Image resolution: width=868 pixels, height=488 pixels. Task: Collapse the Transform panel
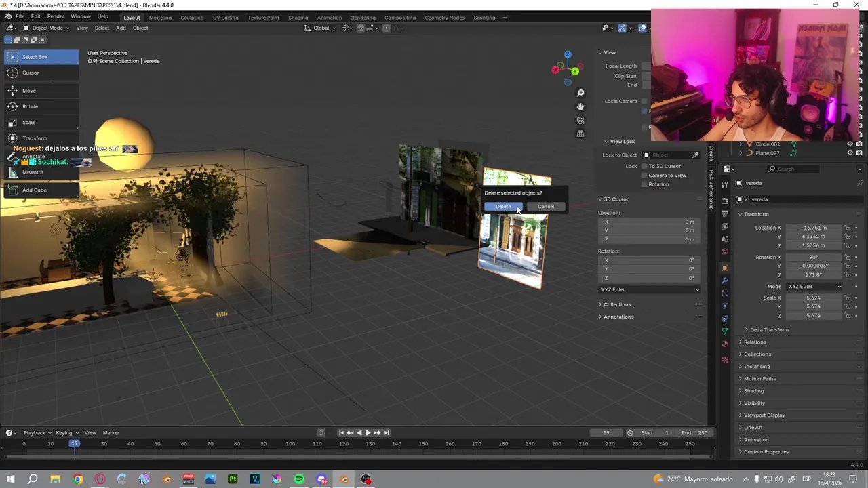pos(756,214)
